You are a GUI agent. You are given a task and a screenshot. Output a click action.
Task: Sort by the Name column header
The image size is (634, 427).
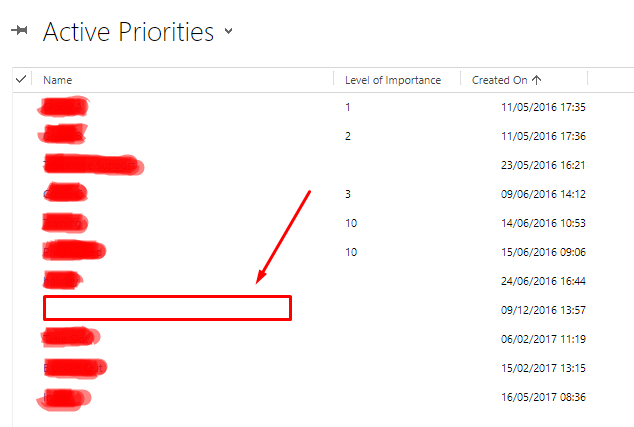pyautogui.click(x=57, y=80)
